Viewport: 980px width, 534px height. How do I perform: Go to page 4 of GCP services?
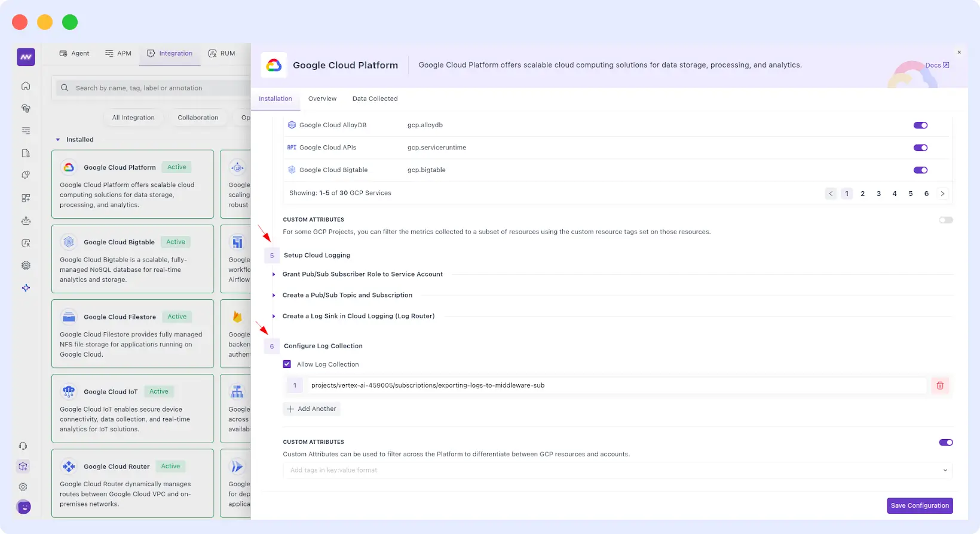[895, 194]
